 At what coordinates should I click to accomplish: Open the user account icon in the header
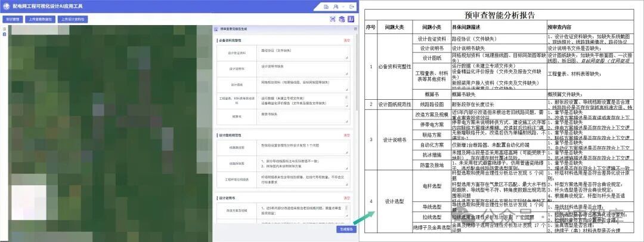(336, 6)
